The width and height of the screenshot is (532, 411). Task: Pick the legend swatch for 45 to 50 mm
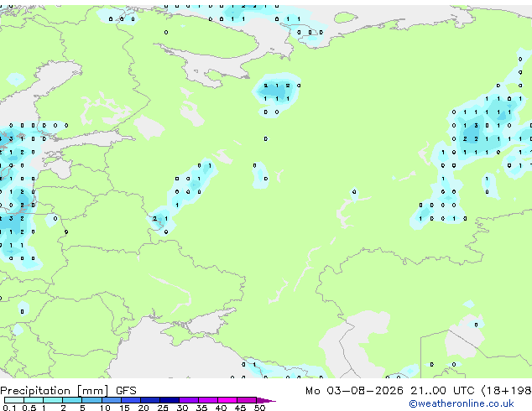click(247, 400)
